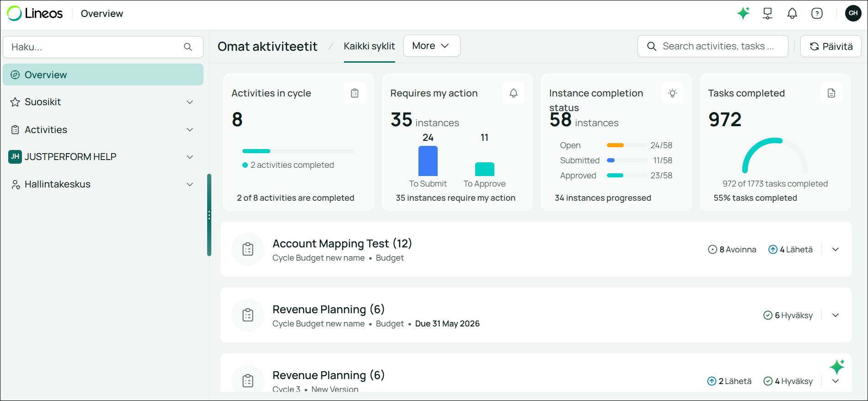This screenshot has width=868, height=401.
Task: Click the Account Mapping Test clipboard icon
Action: (248, 249)
